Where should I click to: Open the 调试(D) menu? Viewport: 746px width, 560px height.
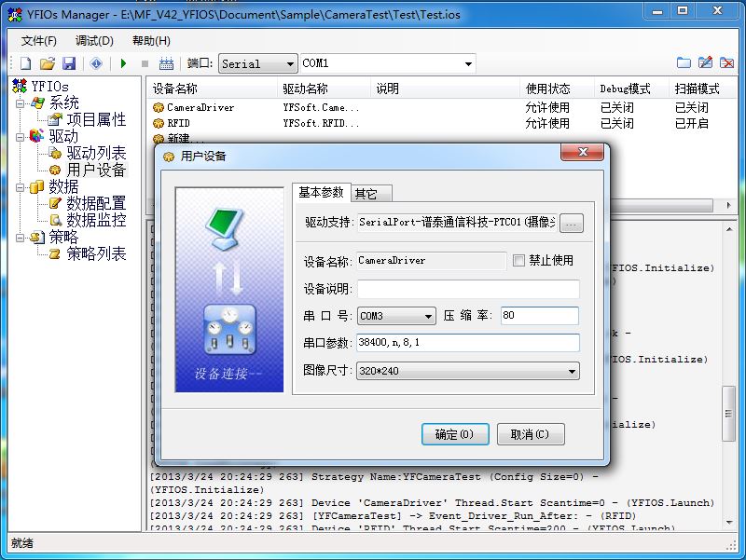94,41
